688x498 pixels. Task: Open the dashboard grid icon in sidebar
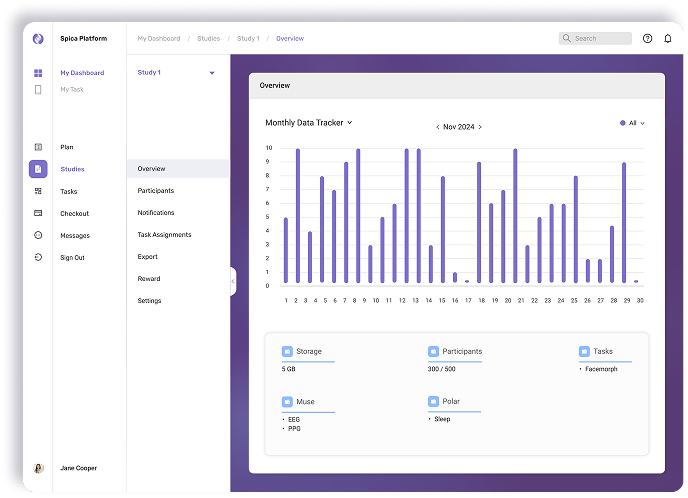[38, 73]
